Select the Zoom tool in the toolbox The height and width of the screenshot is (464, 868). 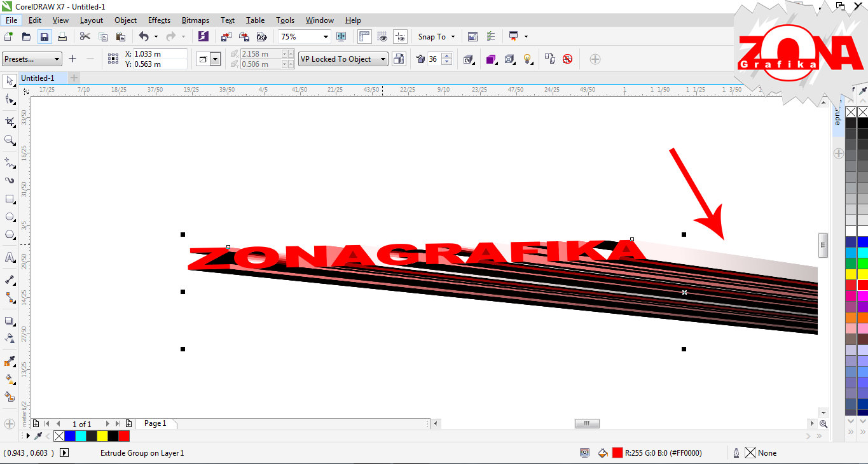10,140
